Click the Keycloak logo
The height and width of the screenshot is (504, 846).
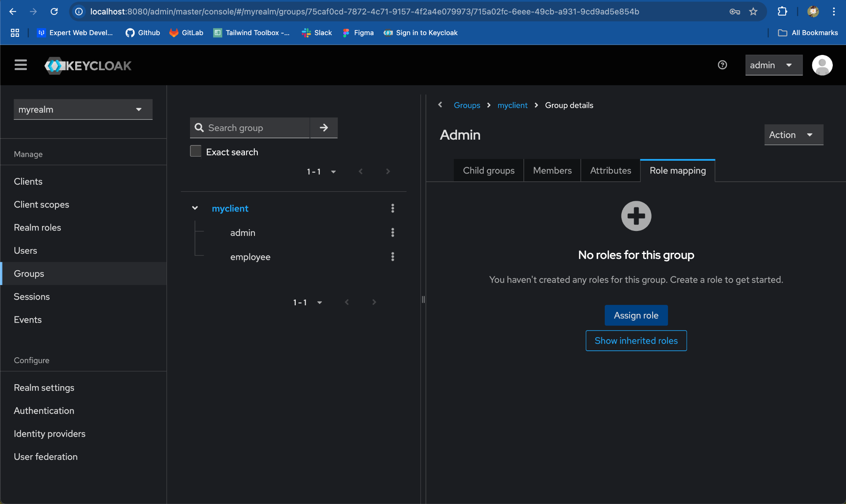(x=88, y=65)
